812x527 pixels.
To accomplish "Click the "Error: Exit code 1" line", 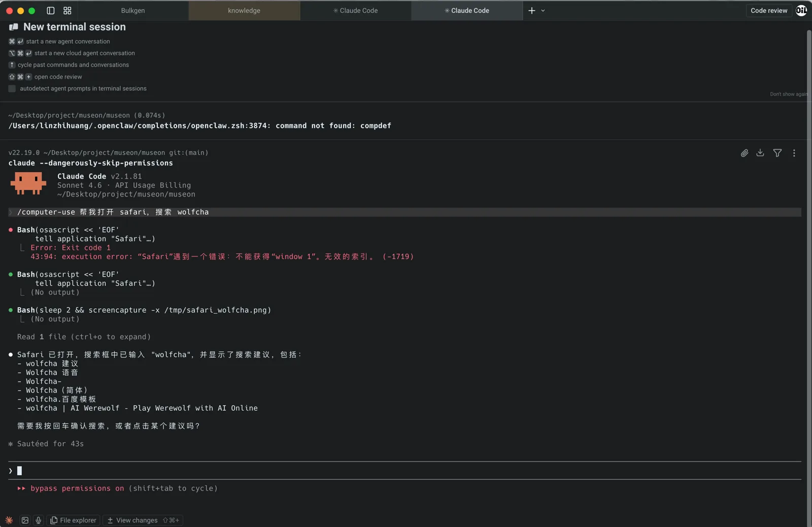I will [x=71, y=248].
